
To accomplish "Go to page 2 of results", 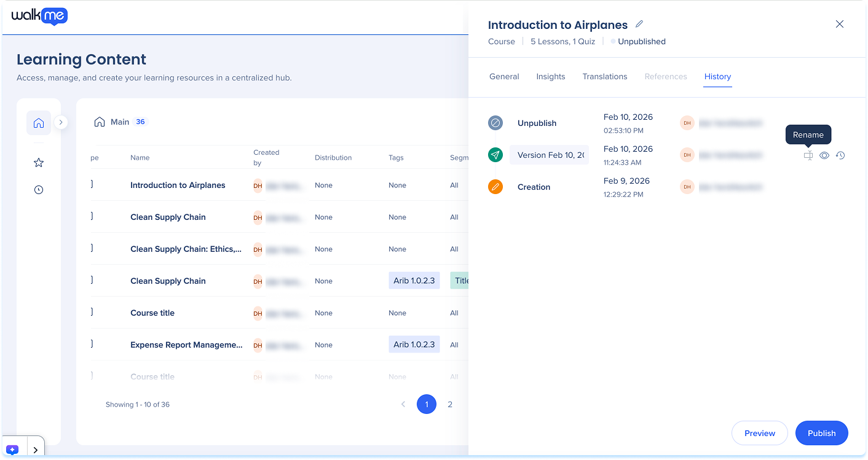I will (x=450, y=404).
